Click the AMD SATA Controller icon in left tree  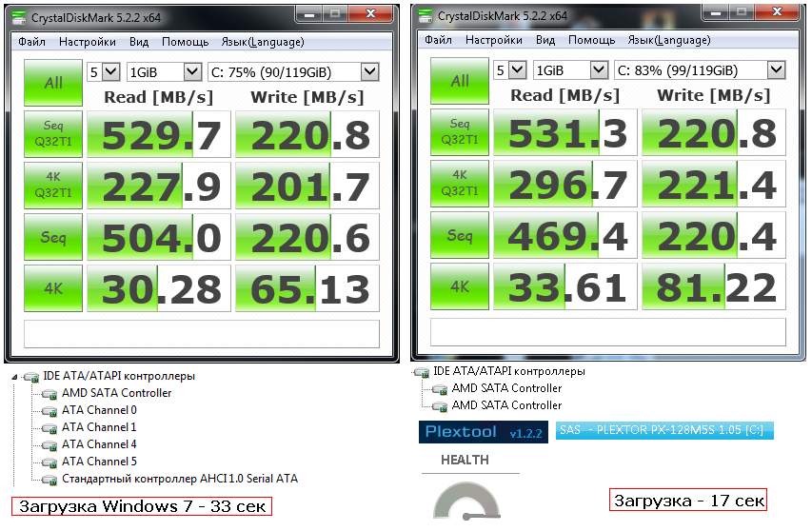[x=50, y=394]
